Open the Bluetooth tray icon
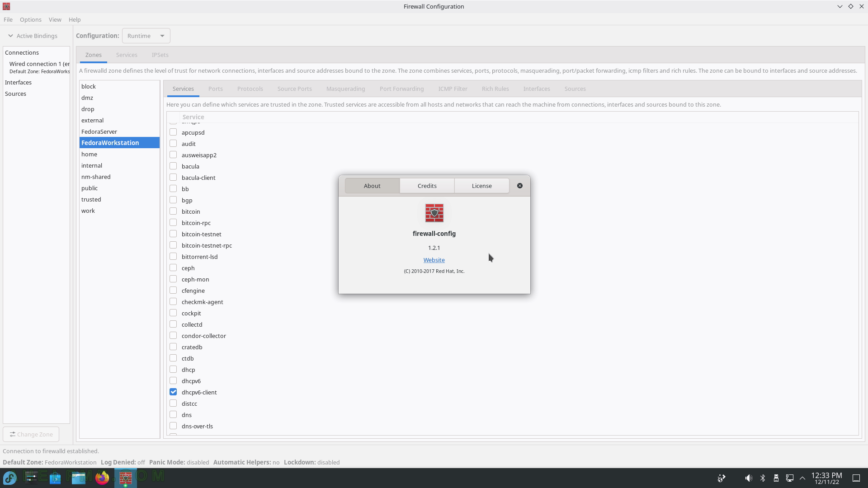The height and width of the screenshot is (488, 868). (763, 478)
